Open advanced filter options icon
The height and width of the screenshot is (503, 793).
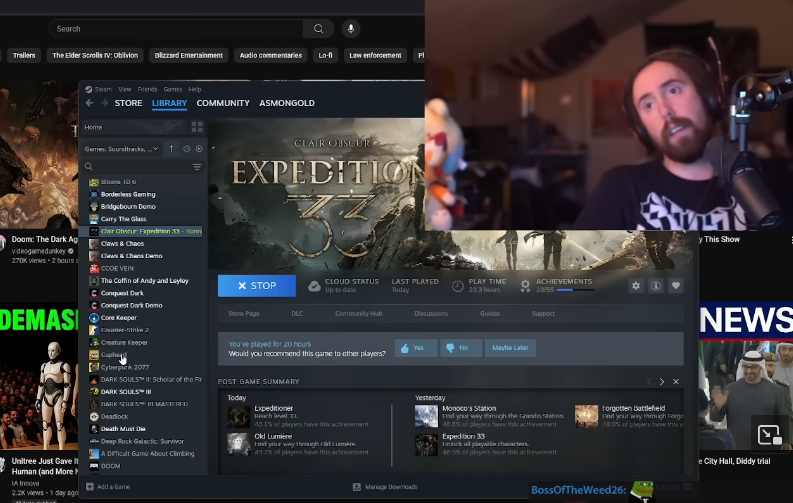pos(197,166)
